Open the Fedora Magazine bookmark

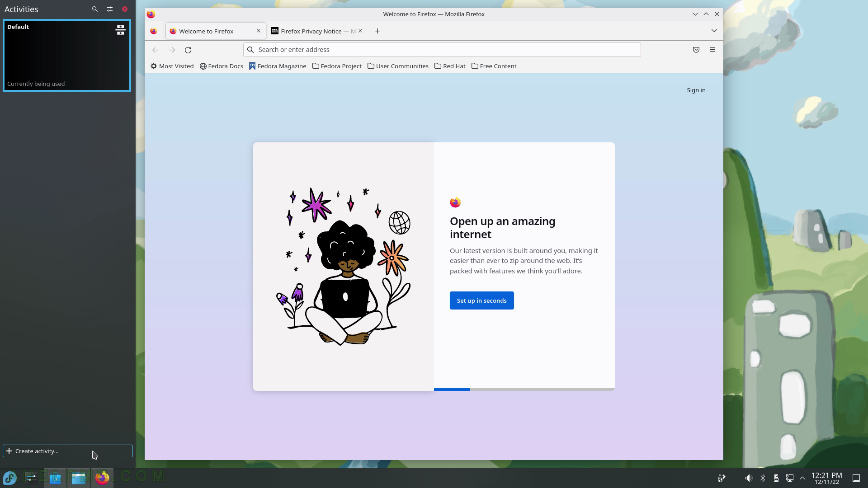pyautogui.click(x=278, y=66)
